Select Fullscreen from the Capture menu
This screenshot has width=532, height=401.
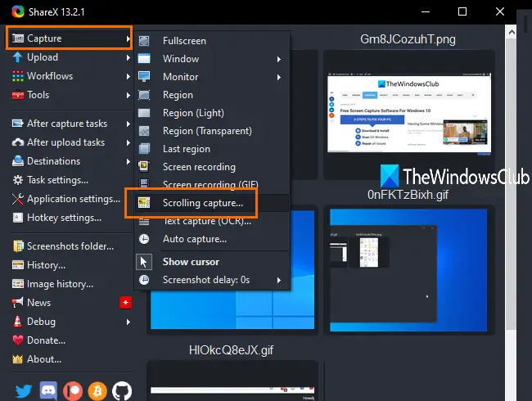point(213,41)
